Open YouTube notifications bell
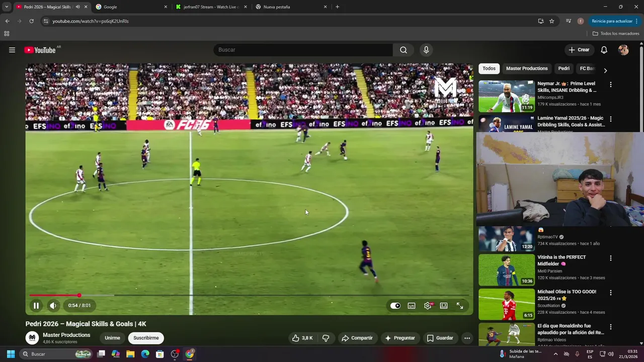The image size is (644, 362). click(604, 50)
